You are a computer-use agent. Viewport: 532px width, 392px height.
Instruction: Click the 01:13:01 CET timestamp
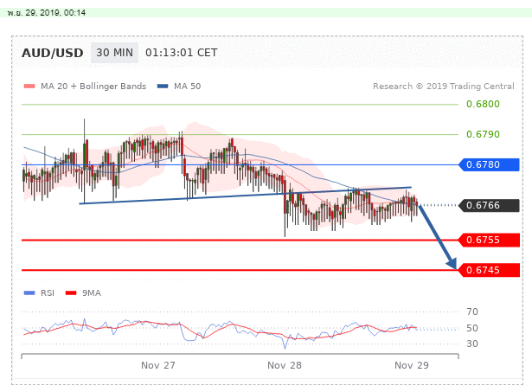(181, 53)
